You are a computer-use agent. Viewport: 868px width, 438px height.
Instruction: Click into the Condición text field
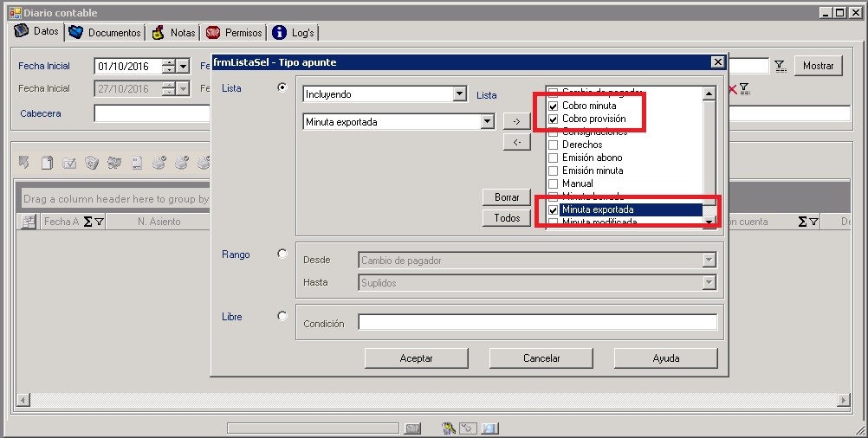click(x=537, y=323)
